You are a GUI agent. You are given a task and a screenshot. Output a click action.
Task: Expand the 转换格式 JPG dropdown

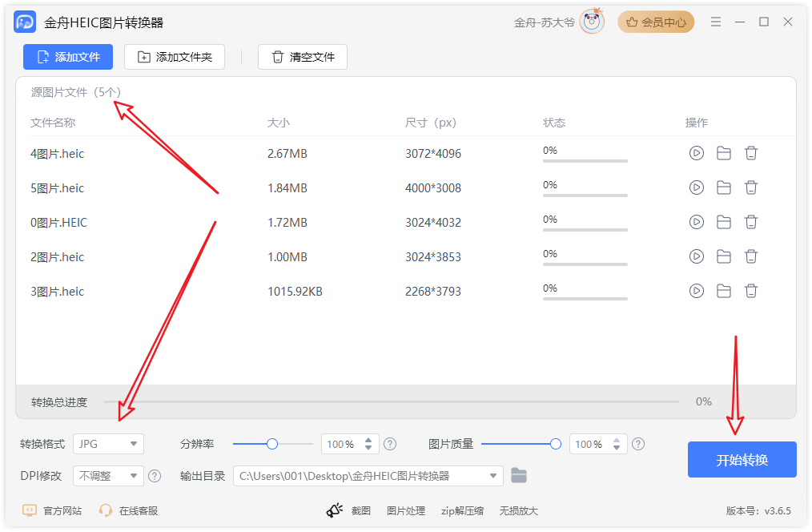[108, 444]
